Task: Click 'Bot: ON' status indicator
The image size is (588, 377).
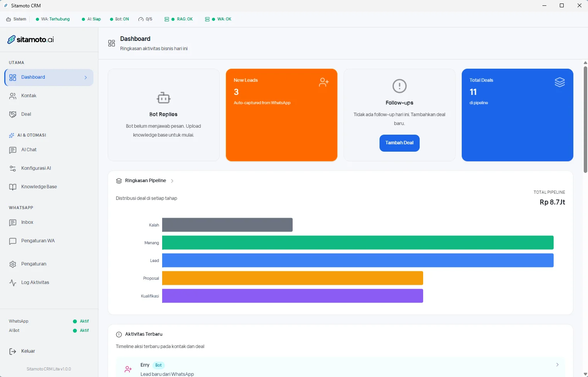Action: click(x=119, y=19)
